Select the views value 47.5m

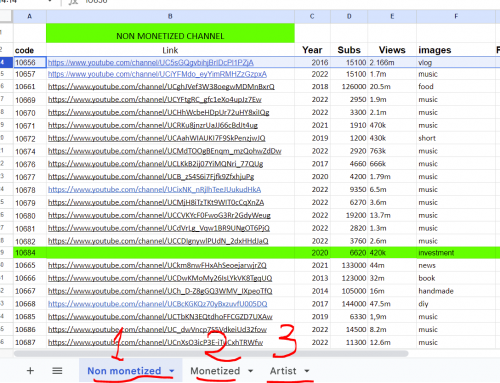pyautogui.click(x=392, y=304)
